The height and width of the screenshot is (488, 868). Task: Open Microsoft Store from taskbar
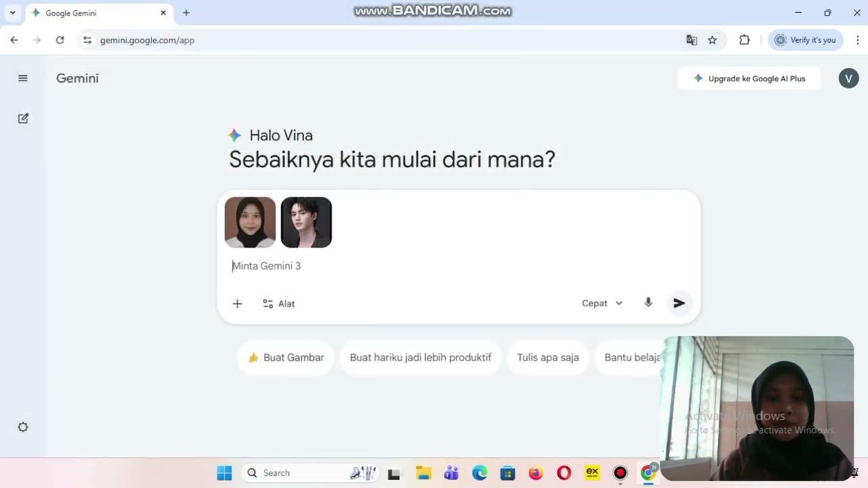pos(507,472)
